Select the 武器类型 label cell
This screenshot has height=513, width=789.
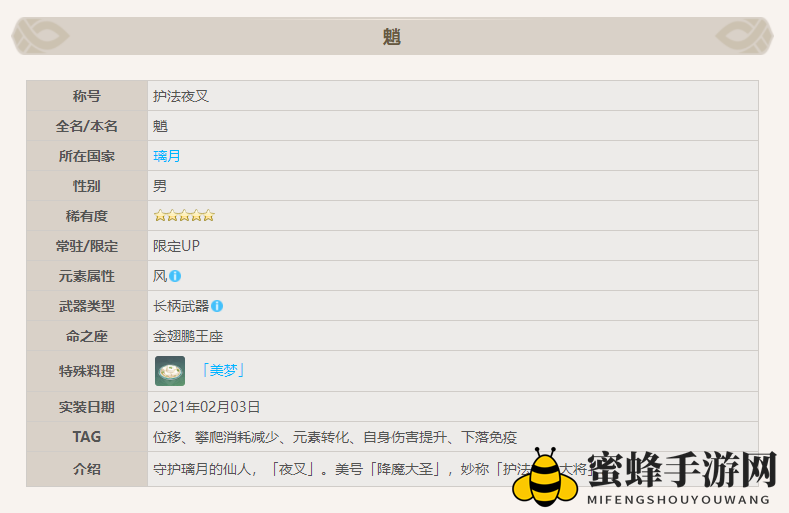tap(87, 306)
